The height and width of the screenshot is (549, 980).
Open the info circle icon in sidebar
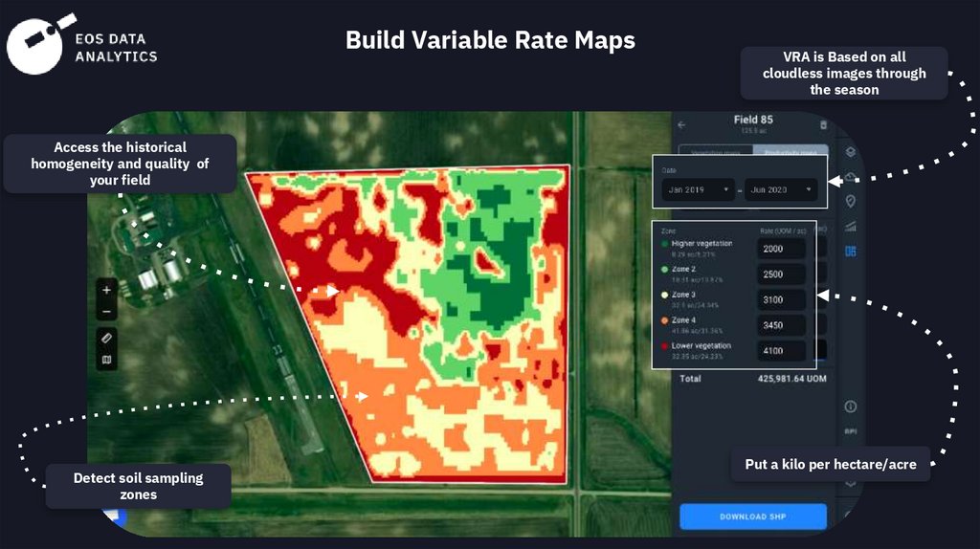pyautogui.click(x=850, y=406)
